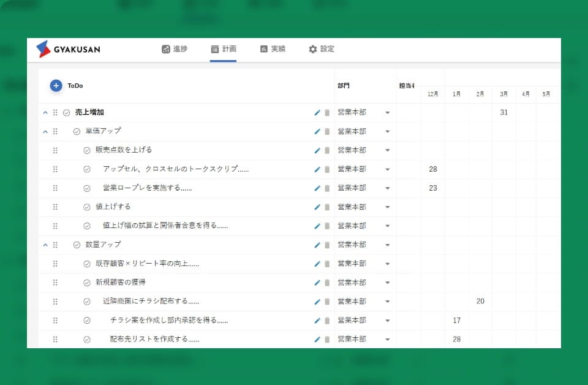This screenshot has height=385, width=588.
Task: Collapse the 数量アップ group
Action: 45,245
